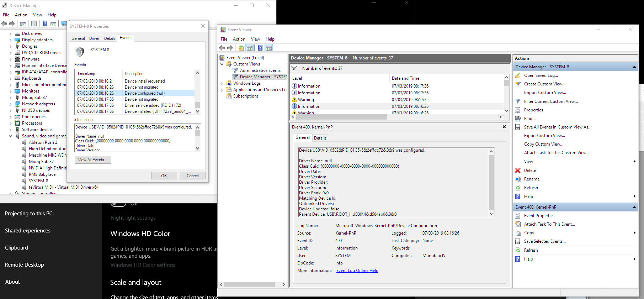Image resolution: width=644 pixels, height=299 pixels.
Task: Open Details tab in event preview pane
Action: 320,138
